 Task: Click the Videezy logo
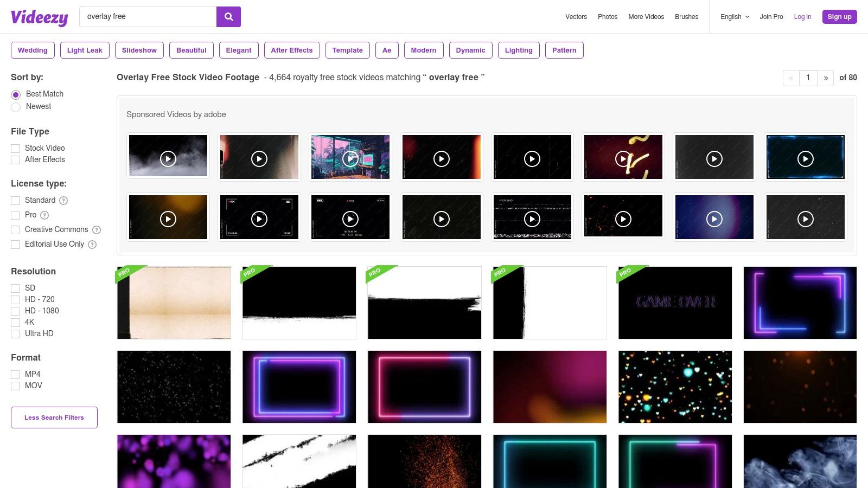click(39, 18)
